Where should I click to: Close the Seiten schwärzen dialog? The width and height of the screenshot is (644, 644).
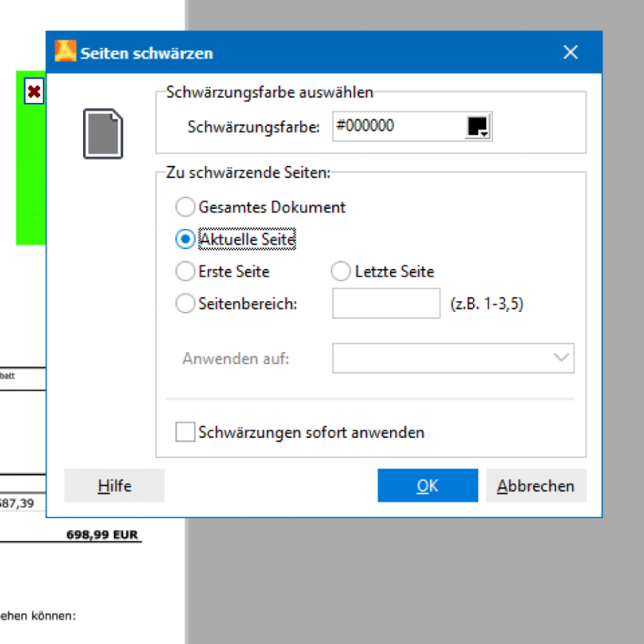(x=570, y=52)
